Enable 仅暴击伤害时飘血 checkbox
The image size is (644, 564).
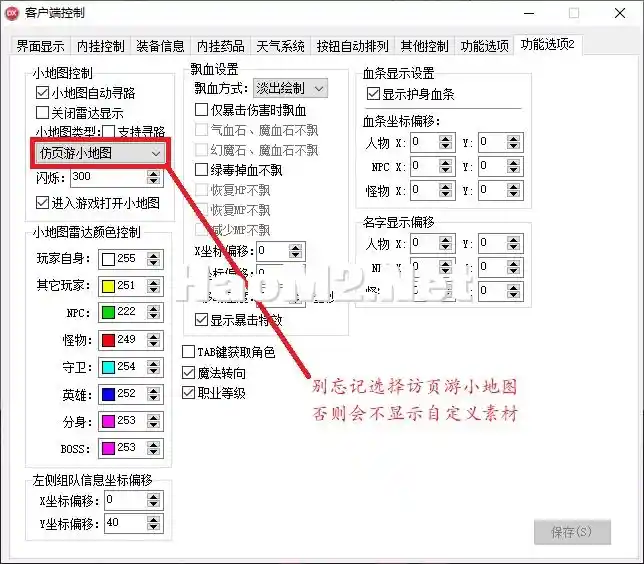click(x=201, y=110)
